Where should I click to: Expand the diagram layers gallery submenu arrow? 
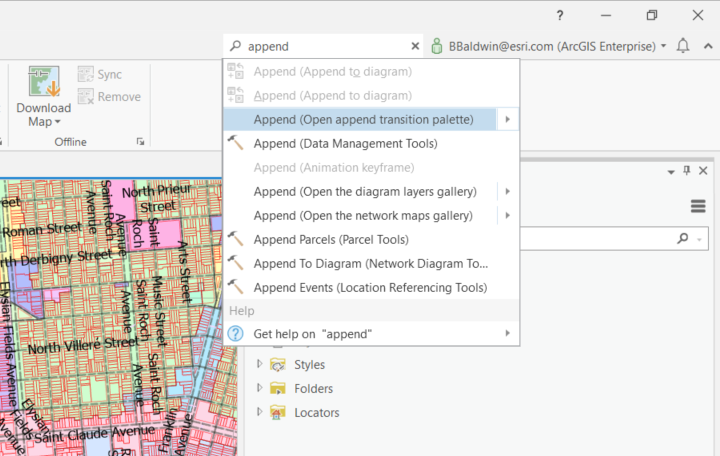tap(507, 191)
